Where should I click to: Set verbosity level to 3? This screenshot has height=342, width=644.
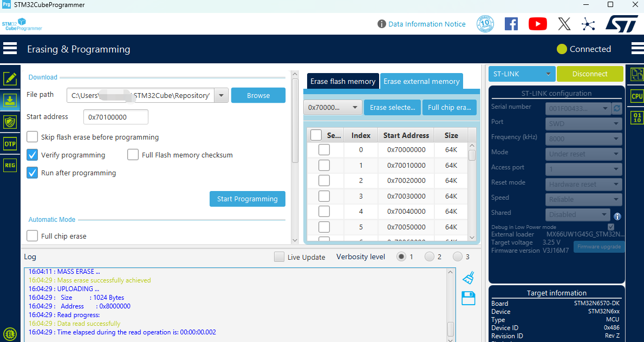[458, 256]
